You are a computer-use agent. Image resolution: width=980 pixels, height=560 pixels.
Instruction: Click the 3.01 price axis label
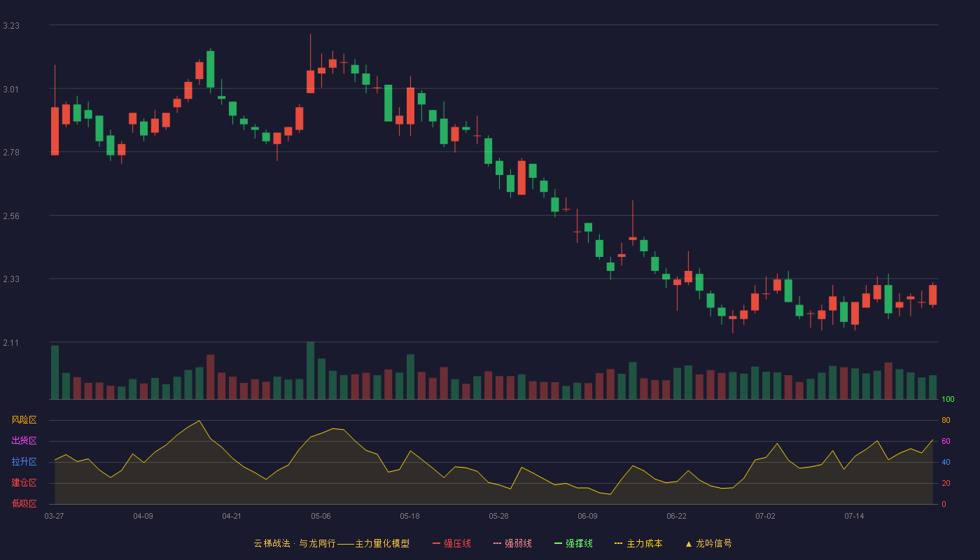(11, 89)
